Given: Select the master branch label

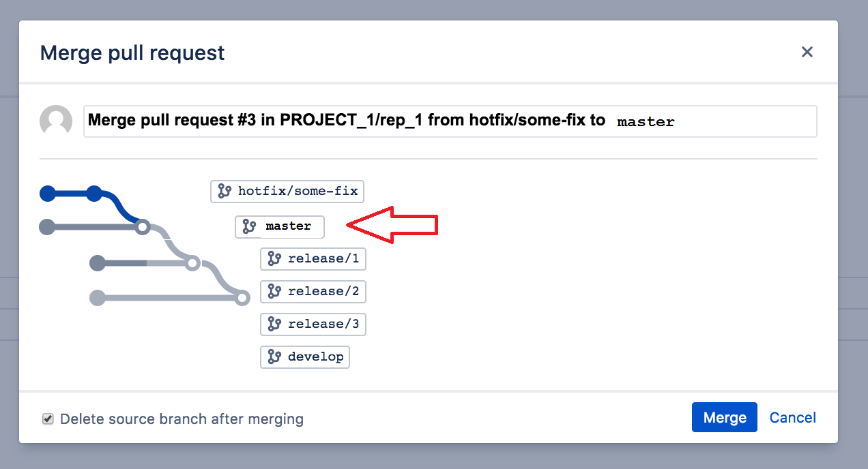Looking at the screenshot, I should pyautogui.click(x=280, y=227).
